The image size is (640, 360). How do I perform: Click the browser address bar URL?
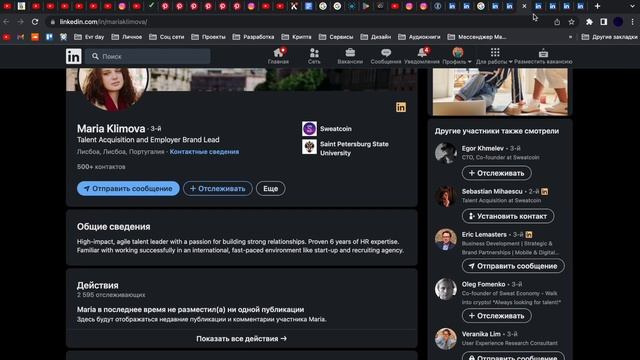pyautogui.click(x=103, y=22)
